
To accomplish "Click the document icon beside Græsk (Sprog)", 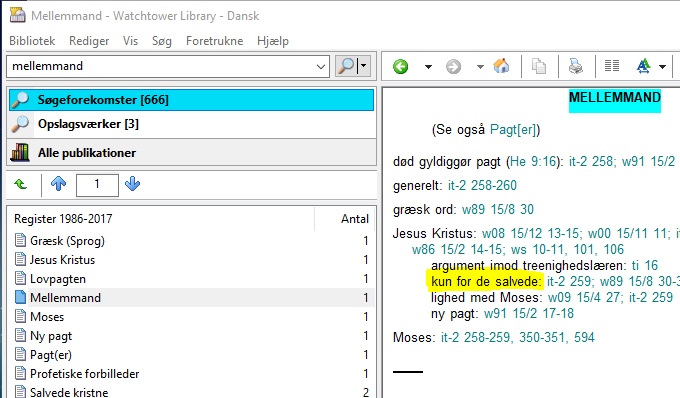I will click(x=20, y=240).
